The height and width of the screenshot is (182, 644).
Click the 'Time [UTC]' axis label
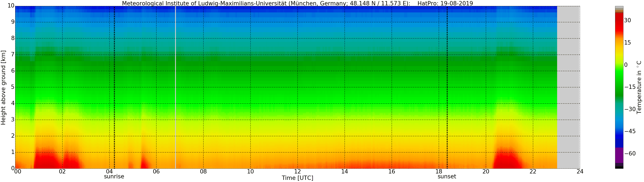297,178
